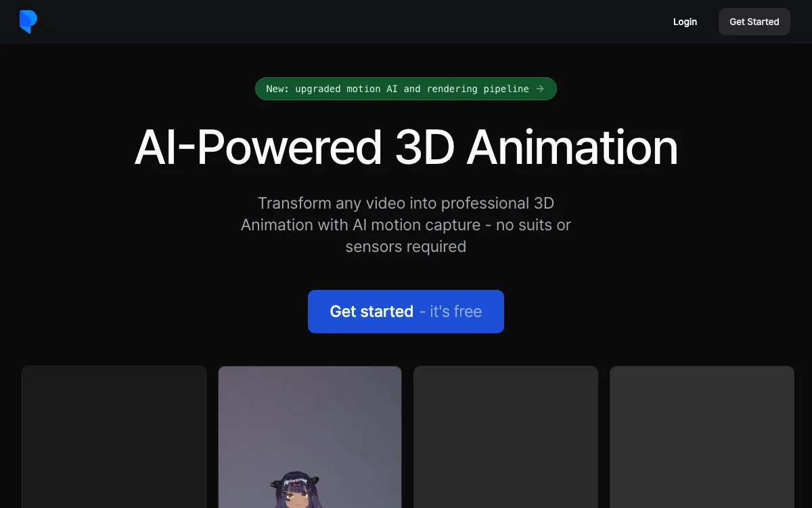The image size is (812, 508).
Task: Click the header Get Started button
Action: point(754,22)
